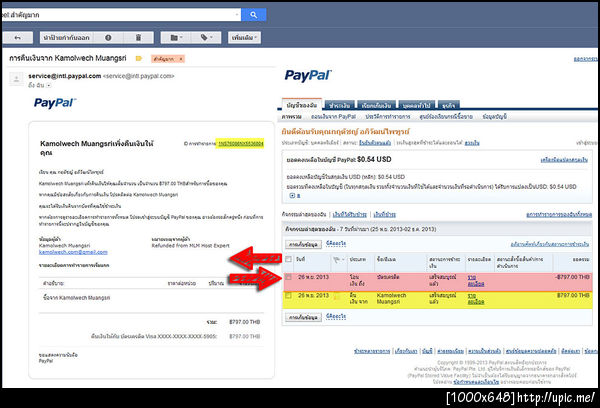
Task: Click the PayPal logo on the account page
Action: point(307,75)
